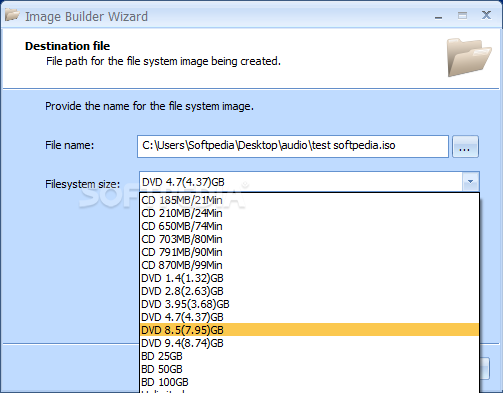Select DVD 1.4(1.32)GB from list
Screen dimensions: 503x393
click(309, 278)
